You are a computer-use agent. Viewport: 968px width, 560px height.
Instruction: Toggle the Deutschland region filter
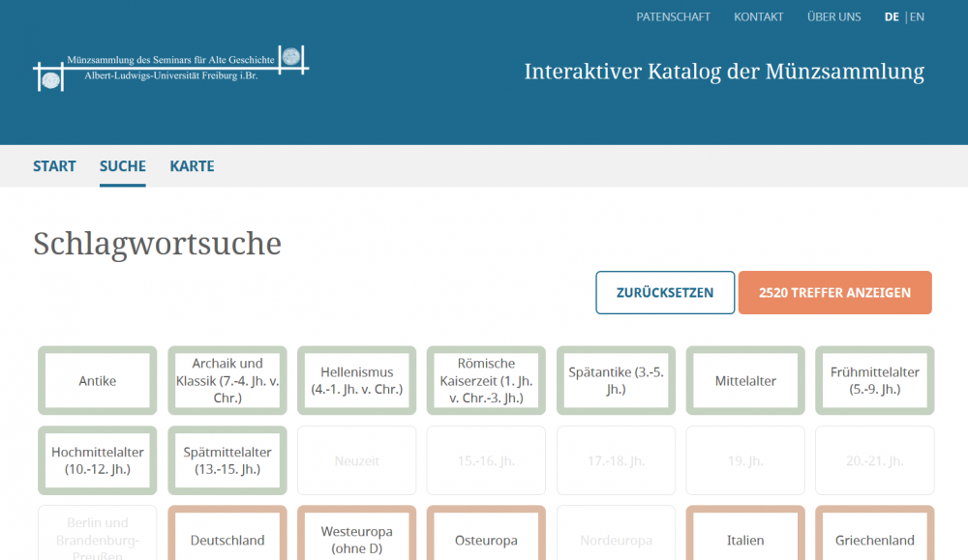click(227, 540)
